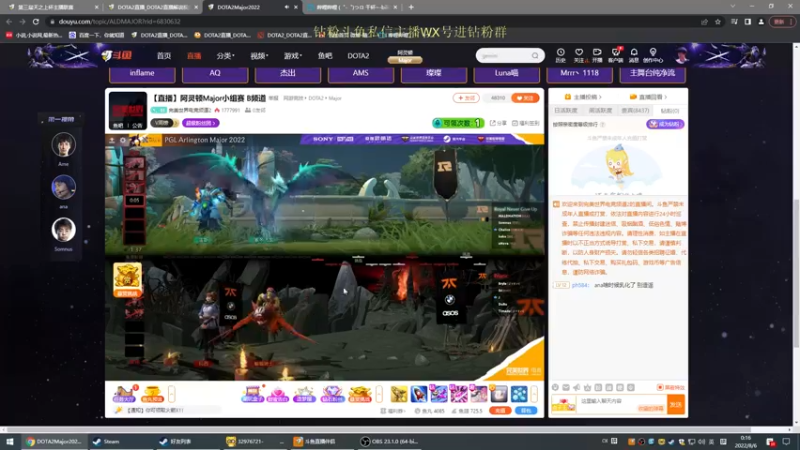Switch to the inflame channel button

142,73
